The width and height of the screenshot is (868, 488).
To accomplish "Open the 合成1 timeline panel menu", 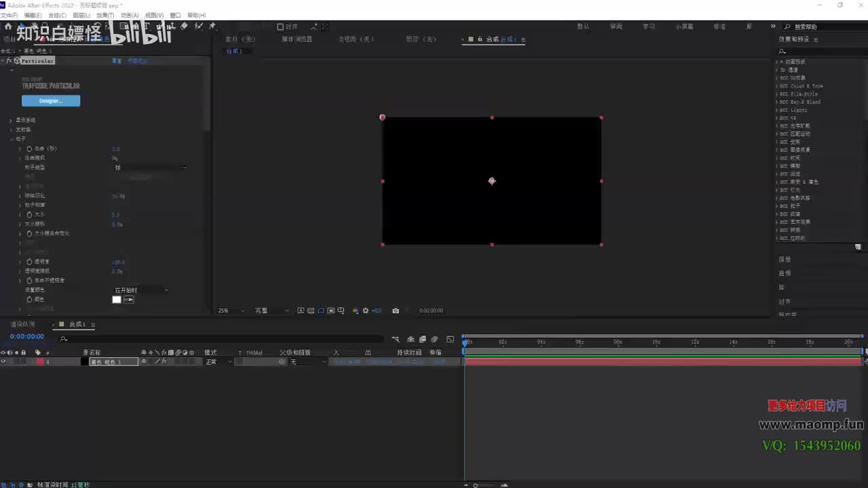I will [93, 325].
